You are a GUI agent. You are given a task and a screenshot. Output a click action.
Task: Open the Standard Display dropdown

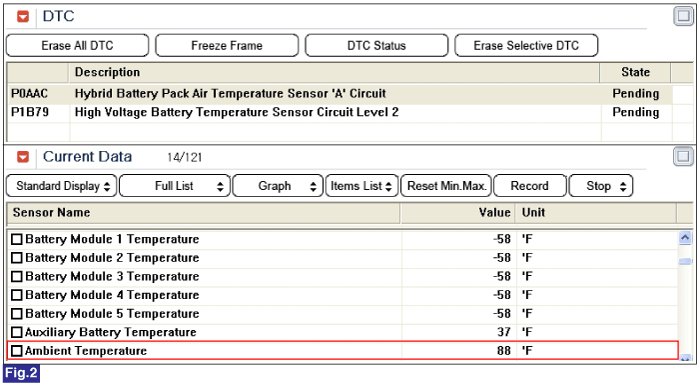click(62, 186)
